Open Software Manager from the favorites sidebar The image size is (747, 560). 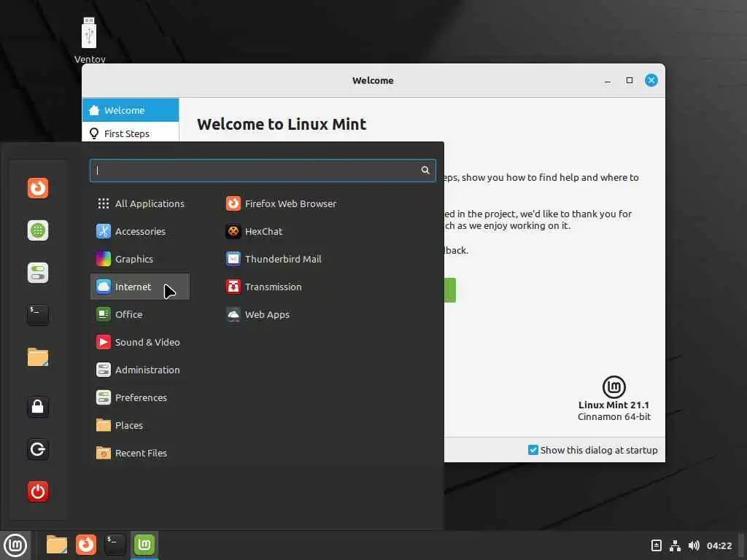click(x=38, y=230)
